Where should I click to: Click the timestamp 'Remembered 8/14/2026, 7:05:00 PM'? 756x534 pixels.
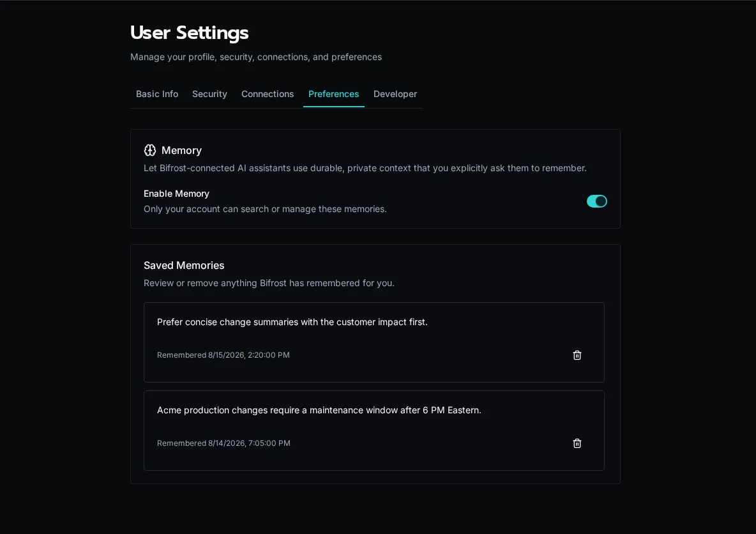click(x=223, y=443)
